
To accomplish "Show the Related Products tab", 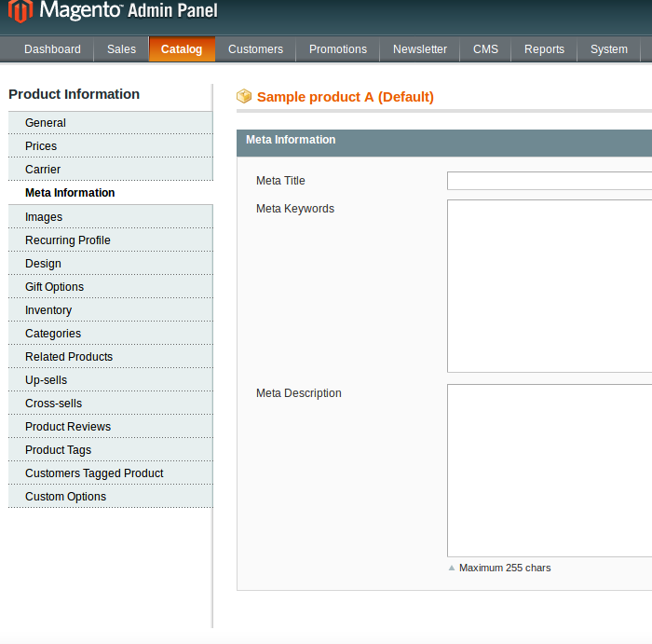I will click(69, 357).
